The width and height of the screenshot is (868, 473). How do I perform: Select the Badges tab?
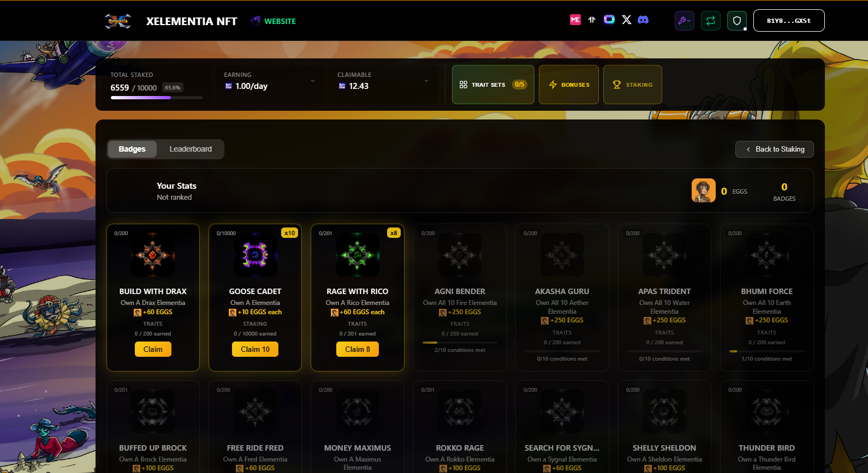132,149
